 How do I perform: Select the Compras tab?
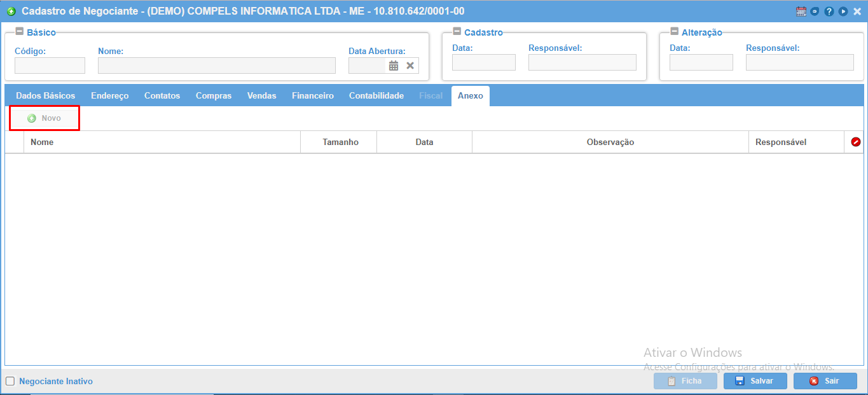tap(214, 96)
